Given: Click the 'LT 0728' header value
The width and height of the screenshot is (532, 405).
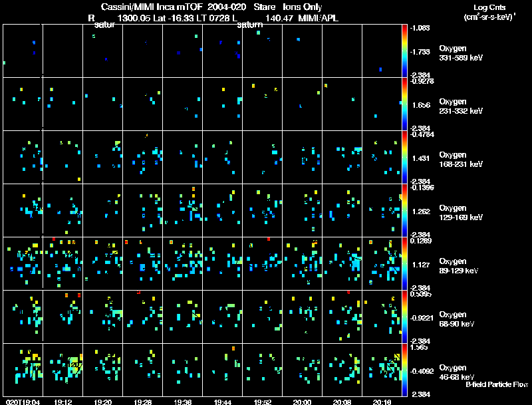Looking at the screenshot, I should tap(213, 18).
